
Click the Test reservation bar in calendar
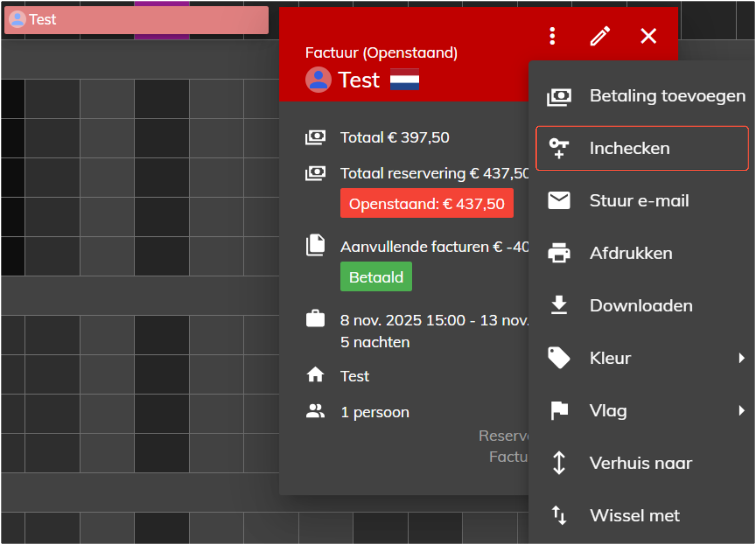point(136,20)
